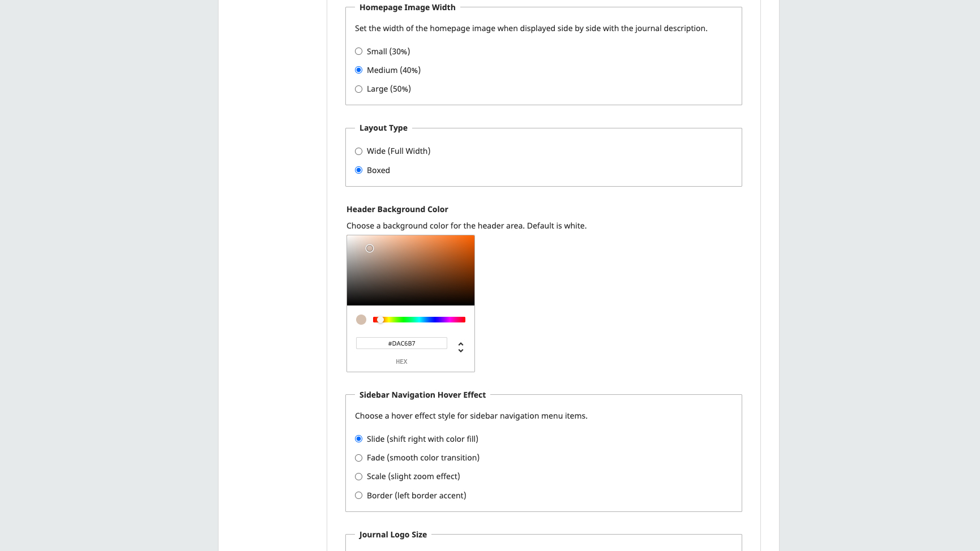Choose Medium (40%) homepage image width
The height and width of the screenshot is (551, 980).
[x=358, y=70]
